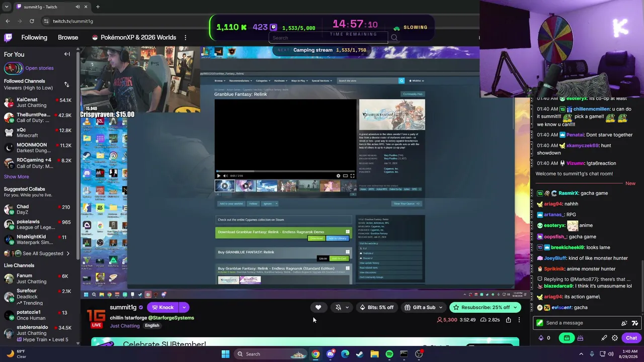
Task: Play the Steam trailer video
Action: [218, 175]
